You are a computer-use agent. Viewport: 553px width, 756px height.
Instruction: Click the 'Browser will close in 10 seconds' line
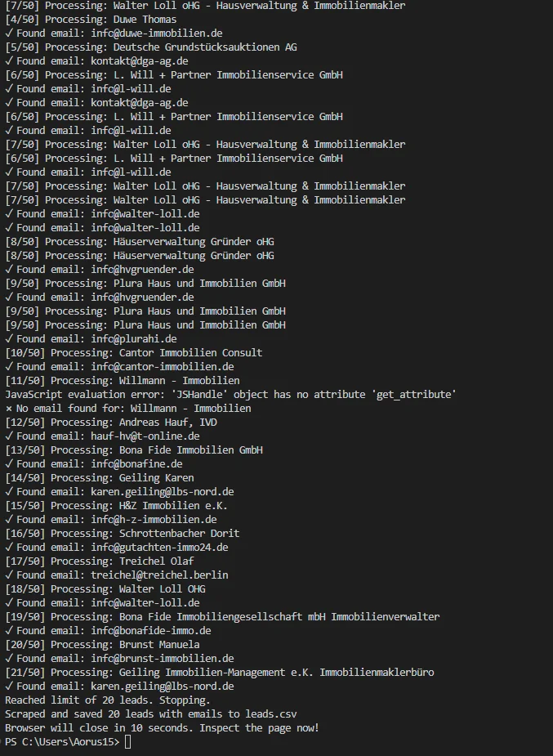coord(162,728)
